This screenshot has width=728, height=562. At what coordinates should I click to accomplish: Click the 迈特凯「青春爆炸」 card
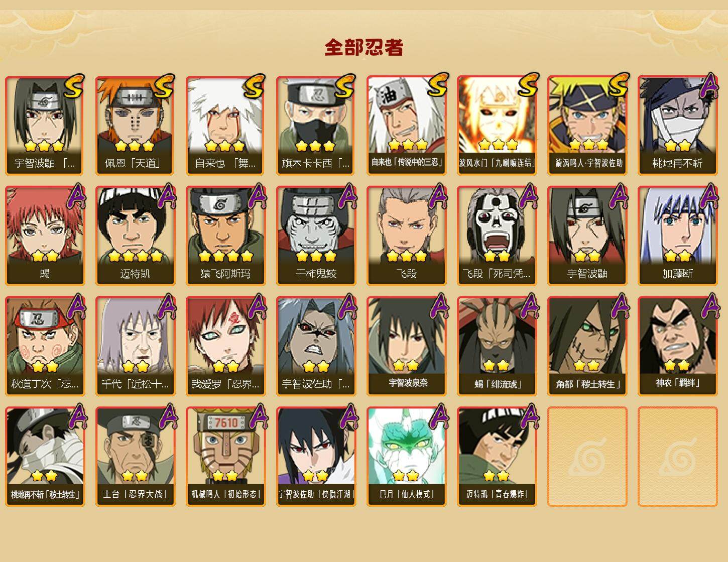497,457
